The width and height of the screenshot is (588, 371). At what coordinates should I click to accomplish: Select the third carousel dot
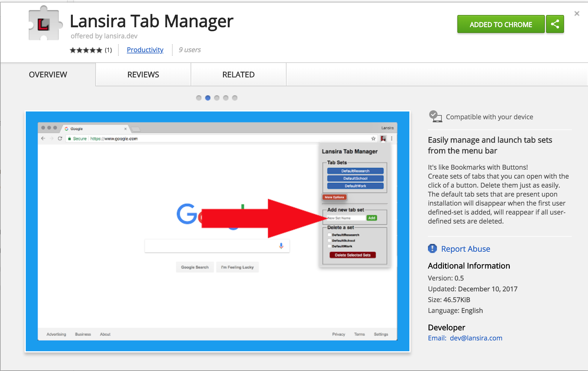point(217,98)
